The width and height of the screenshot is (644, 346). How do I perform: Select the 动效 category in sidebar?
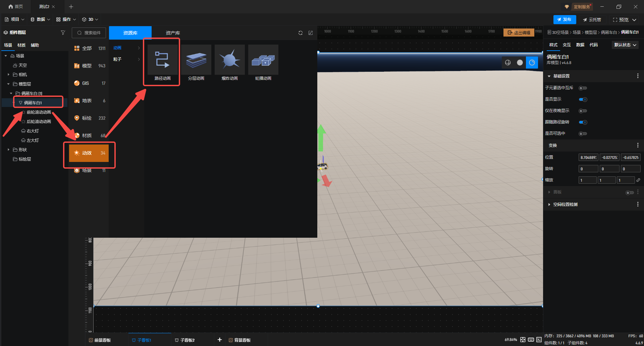pos(89,153)
